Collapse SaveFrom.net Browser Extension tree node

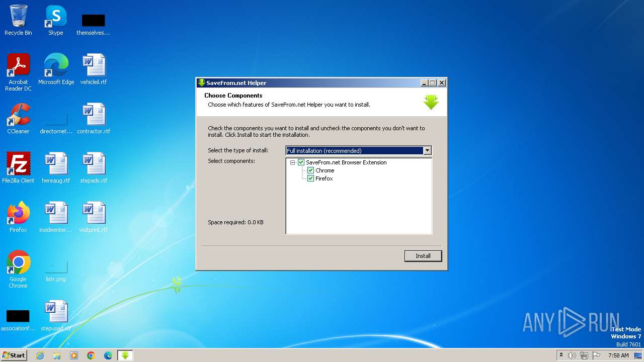coord(293,162)
